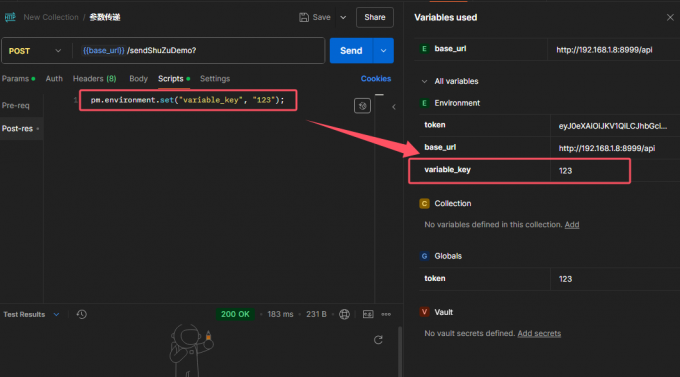Screen dimensions: 680x377
Task: Click the Globals token value 123
Action: pos(566,279)
